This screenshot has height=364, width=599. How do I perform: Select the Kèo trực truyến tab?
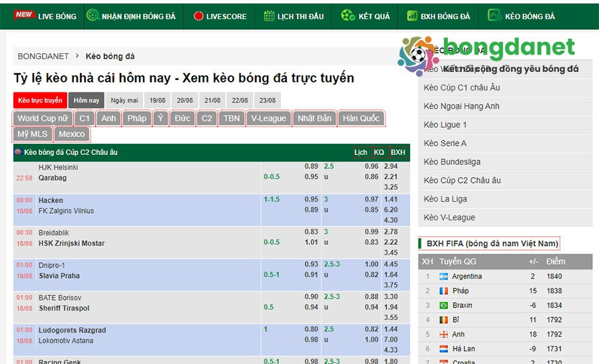click(40, 100)
